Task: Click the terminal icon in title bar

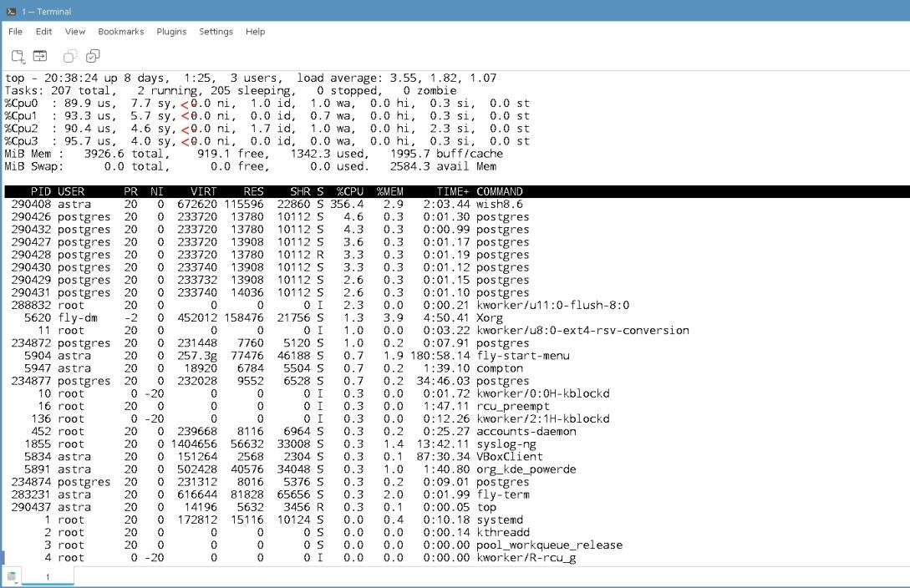Action: (10, 11)
